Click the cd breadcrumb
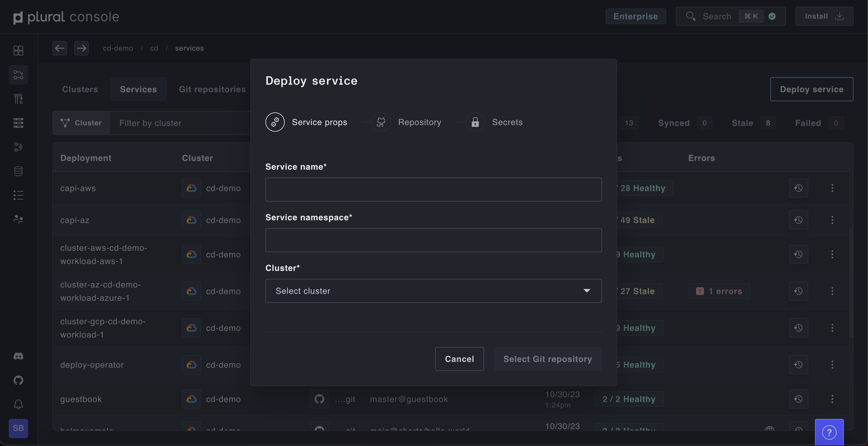The height and width of the screenshot is (446, 868). pos(154,48)
